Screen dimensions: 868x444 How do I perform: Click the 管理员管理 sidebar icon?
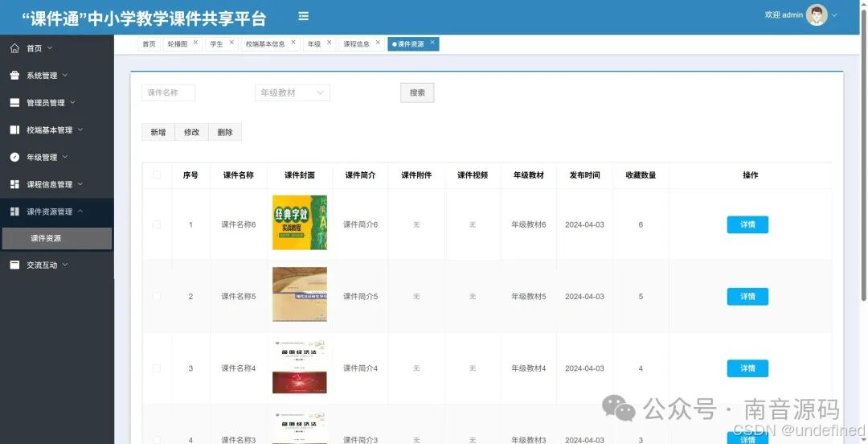pyautogui.click(x=15, y=102)
